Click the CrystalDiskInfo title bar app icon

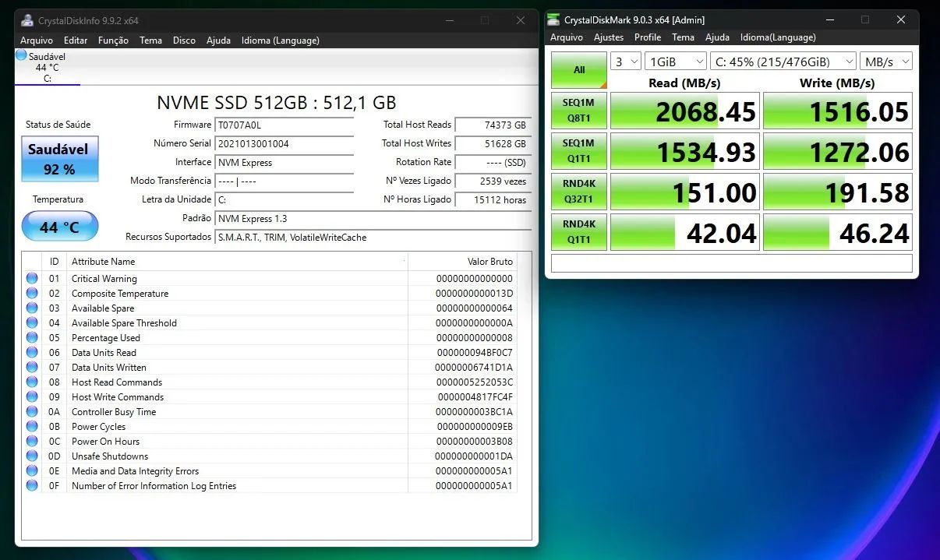point(27,20)
